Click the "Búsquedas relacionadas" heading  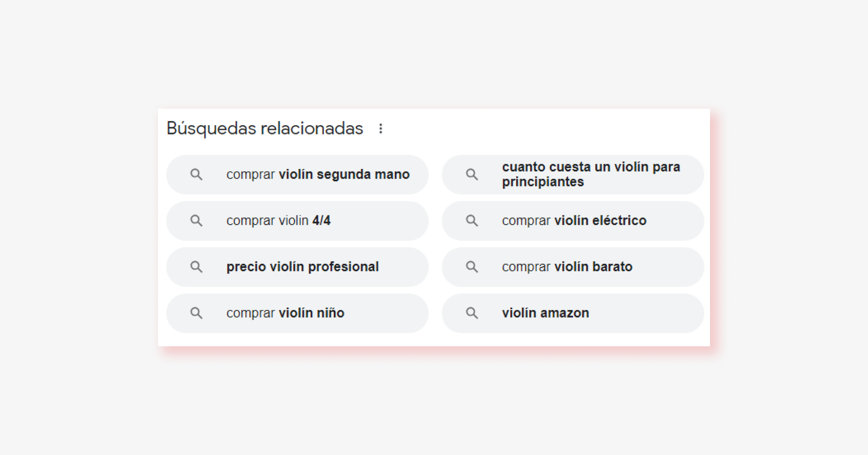pos(265,129)
